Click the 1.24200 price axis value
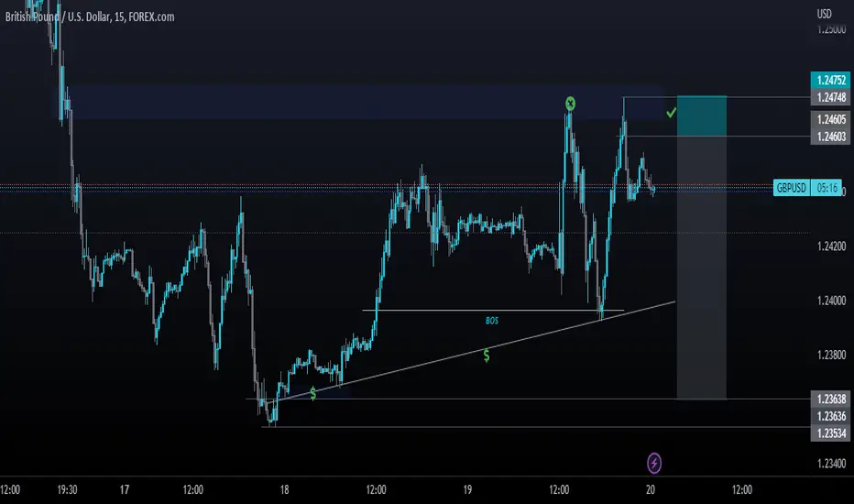The height and width of the screenshot is (504, 854). (832, 247)
